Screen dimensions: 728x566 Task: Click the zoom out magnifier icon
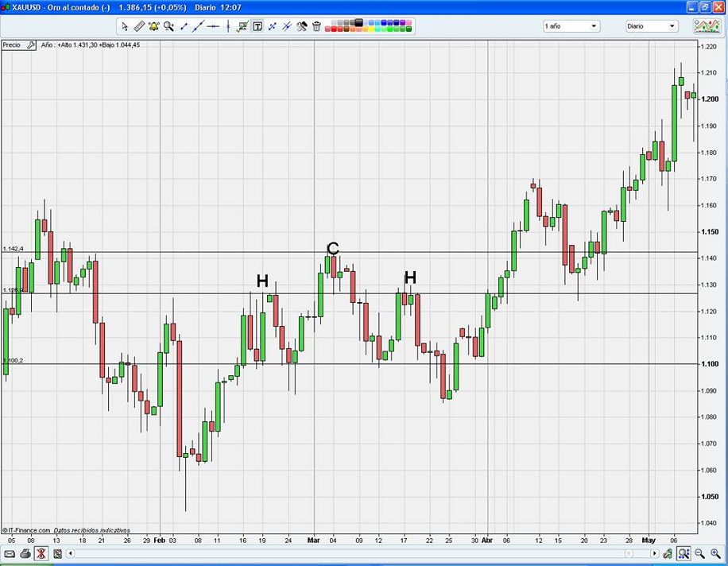point(699,553)
